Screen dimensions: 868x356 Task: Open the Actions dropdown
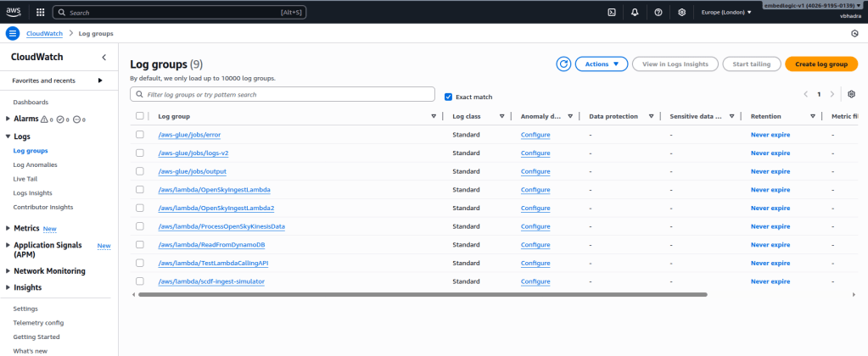pyautogui.click(x=601, y=64)
